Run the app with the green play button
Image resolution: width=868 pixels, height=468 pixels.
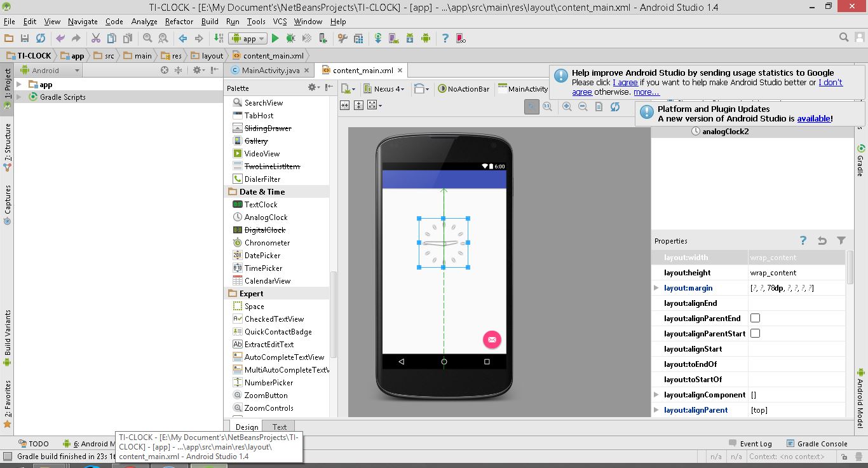(275, 39)
